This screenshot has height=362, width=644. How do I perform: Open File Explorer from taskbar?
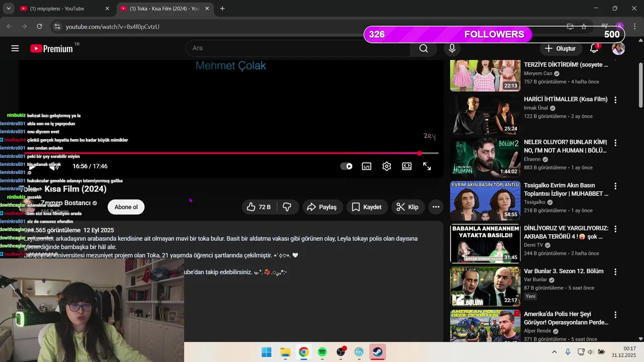click(285, 352)
